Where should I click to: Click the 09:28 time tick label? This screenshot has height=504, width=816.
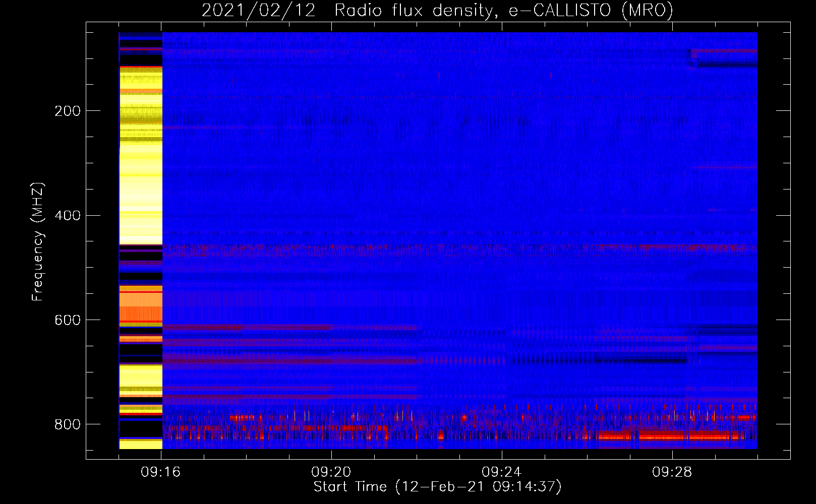(x=672, y=472)
